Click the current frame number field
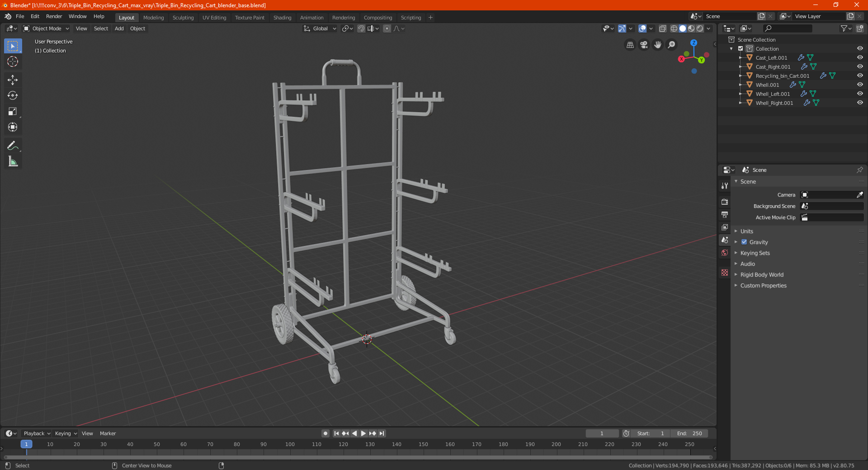The width and height of the screenshot is (868, 470). (x=602, y=433)
